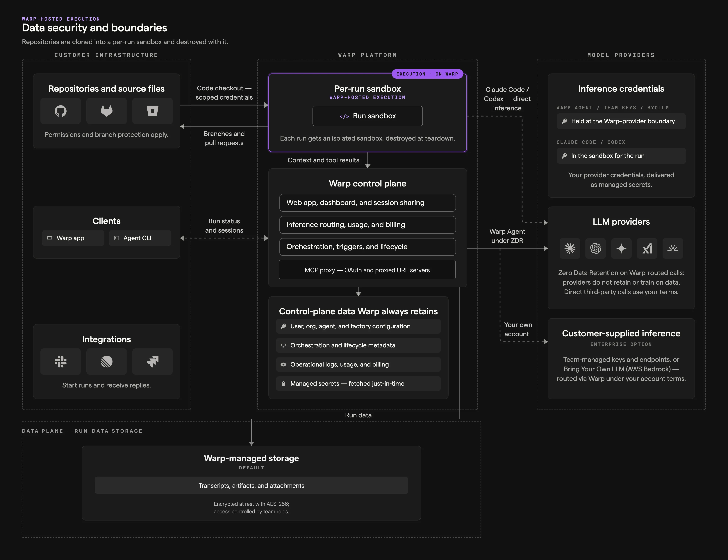Image resolution: width=728 pixels, height=560 pixels.
Task: Click the EXECUTION · ON WARP badge
Action: [427, 74]
